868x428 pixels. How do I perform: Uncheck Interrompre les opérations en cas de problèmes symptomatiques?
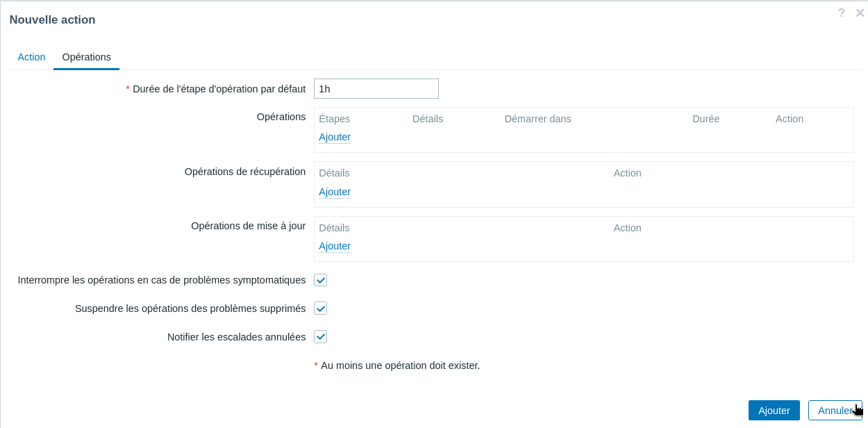pyautogui.click(x=320, y=280)
